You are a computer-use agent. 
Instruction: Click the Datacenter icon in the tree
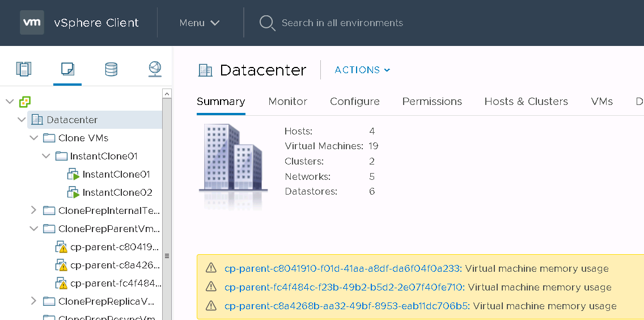[x=37, y=120]
